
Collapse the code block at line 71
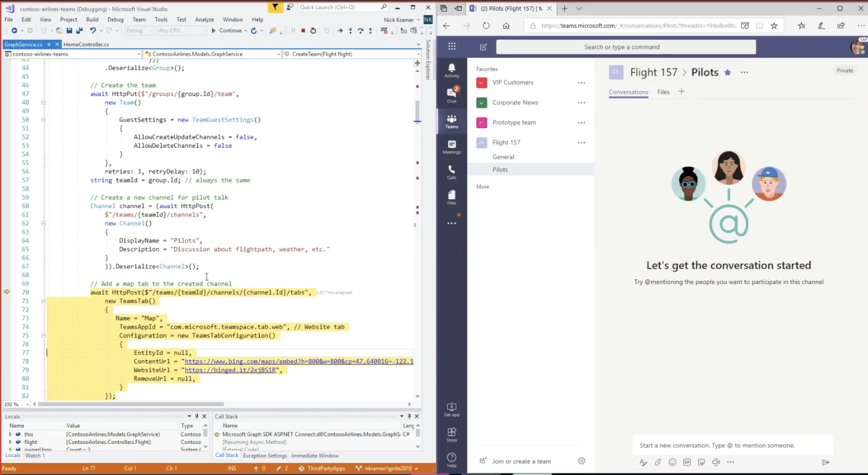(x=43, y=301)
